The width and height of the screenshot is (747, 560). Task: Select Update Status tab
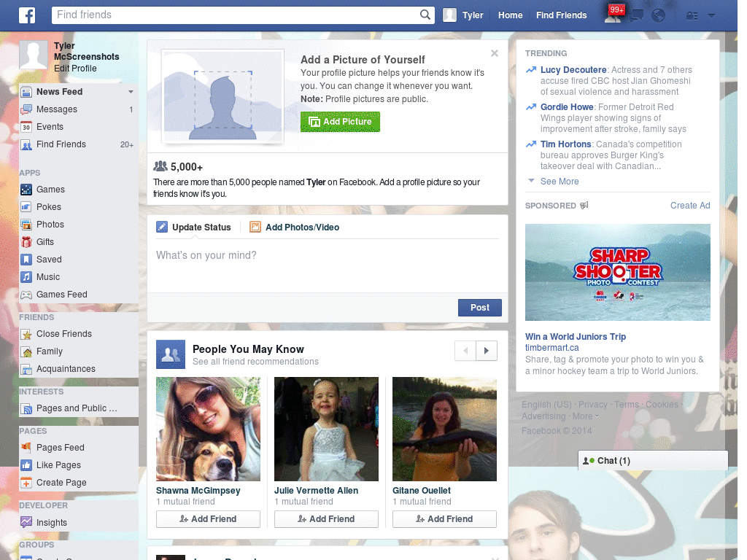tap(193, 227)
